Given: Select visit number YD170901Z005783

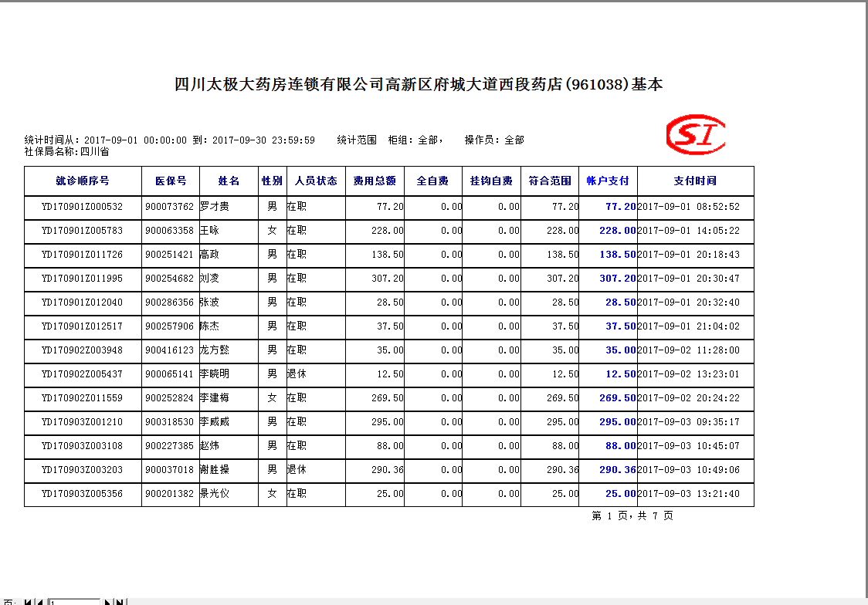Looking at the screenshot, I should pos(82,231).
